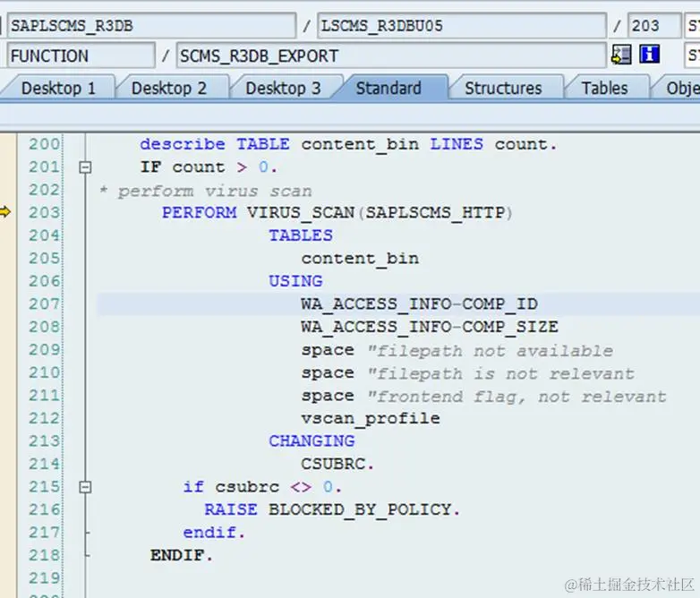Click RAISE BLOCKED_BY_POLICY on line 216

pyautogui.click(x=332, y=509)
